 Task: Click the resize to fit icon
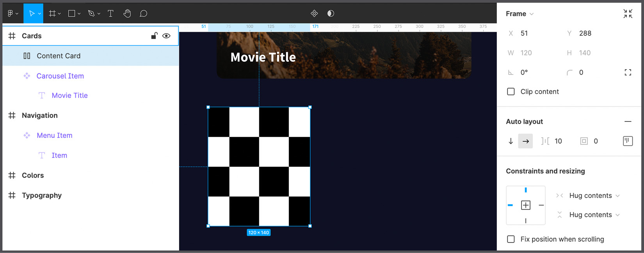(x=628, y=14)
